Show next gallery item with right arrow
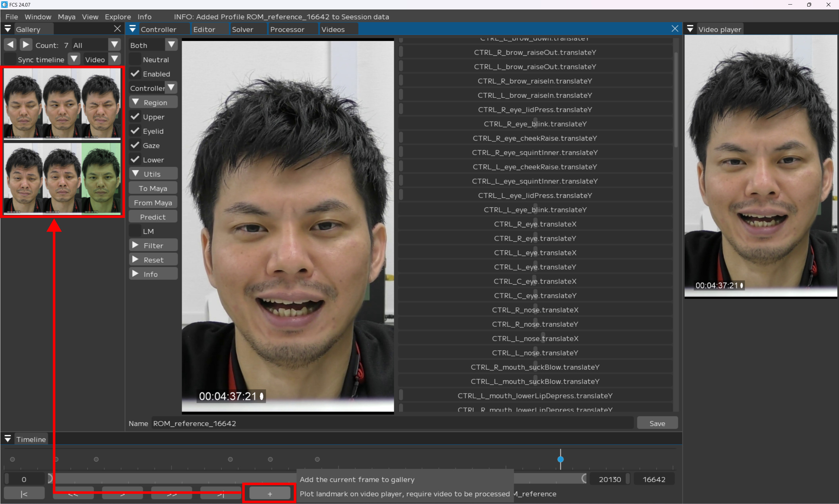Viewport: 839px width, 504px height. click(x=26, y=44)
